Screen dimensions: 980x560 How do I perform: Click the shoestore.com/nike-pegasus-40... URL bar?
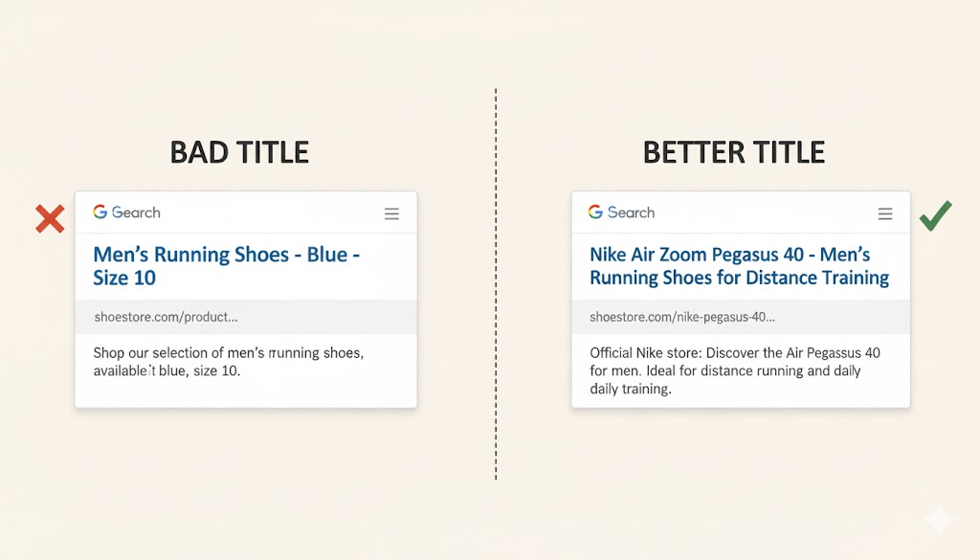point(682,317)
